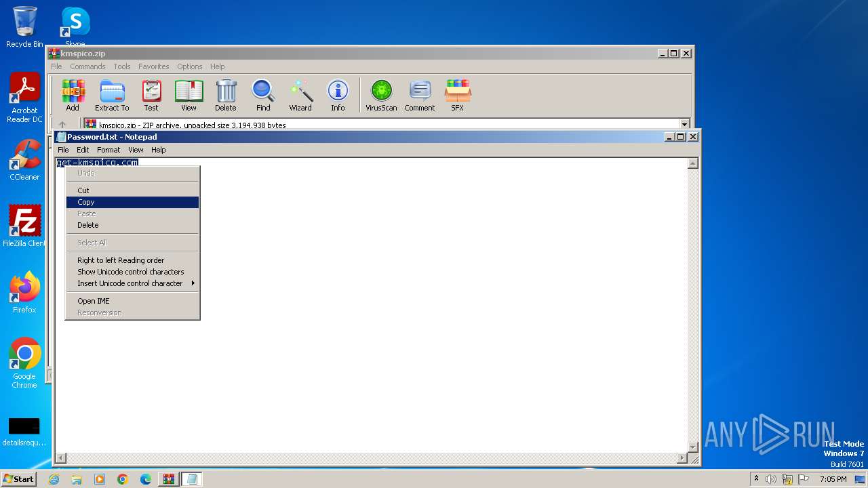This screenshot has width=868, height=488.
Task: Click the Start button
Action: 19,479
